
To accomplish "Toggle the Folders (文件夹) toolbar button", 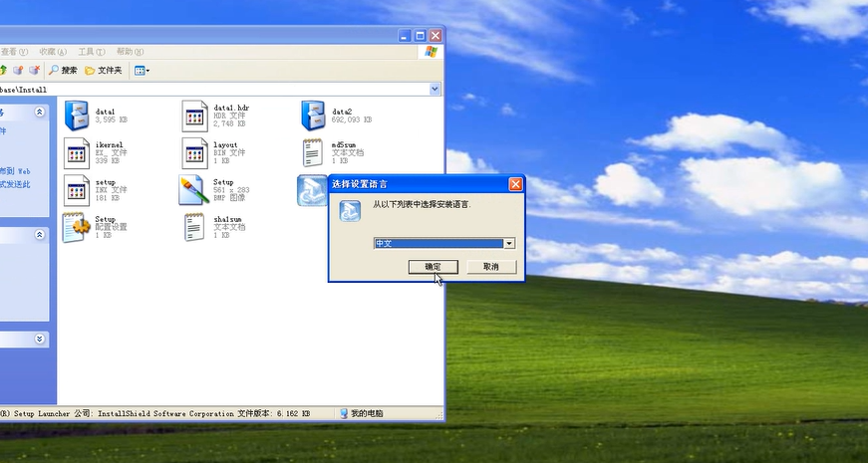I will pos(104,71).
